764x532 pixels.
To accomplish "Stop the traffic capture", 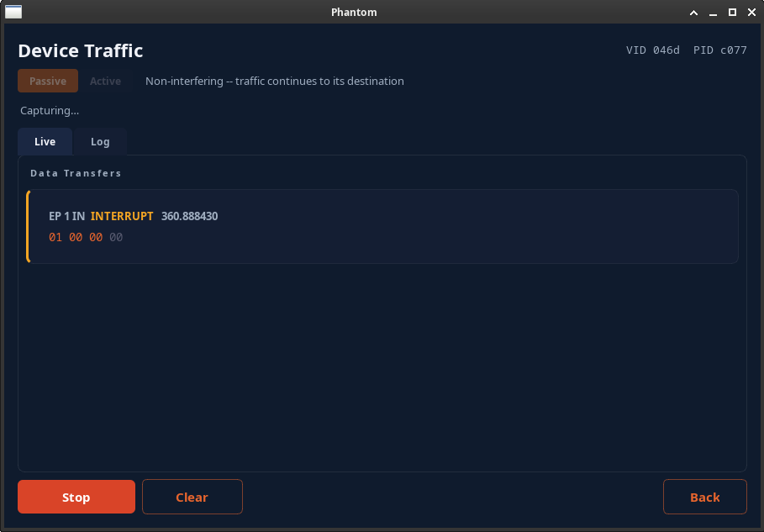I will coord(76,497).
